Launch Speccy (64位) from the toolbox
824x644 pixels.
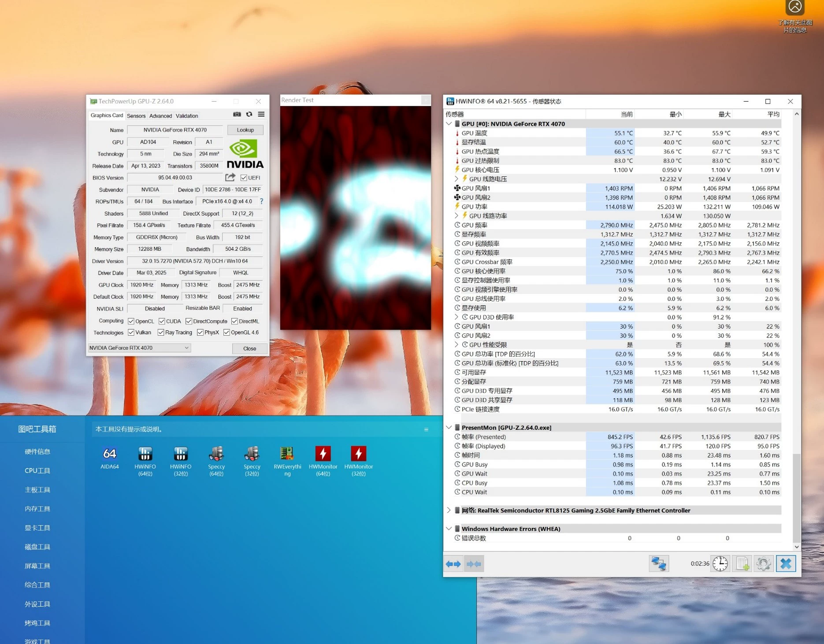[x=216, y=461]
